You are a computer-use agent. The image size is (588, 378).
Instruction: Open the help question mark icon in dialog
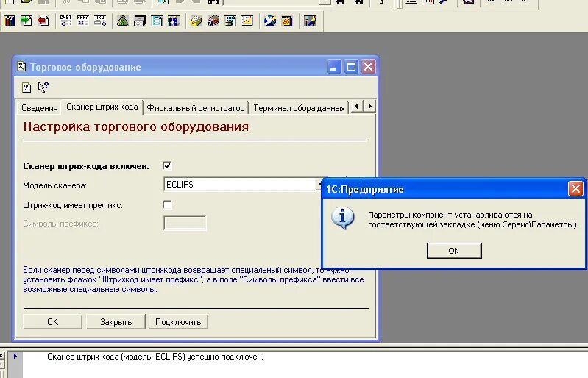[26, 88]
